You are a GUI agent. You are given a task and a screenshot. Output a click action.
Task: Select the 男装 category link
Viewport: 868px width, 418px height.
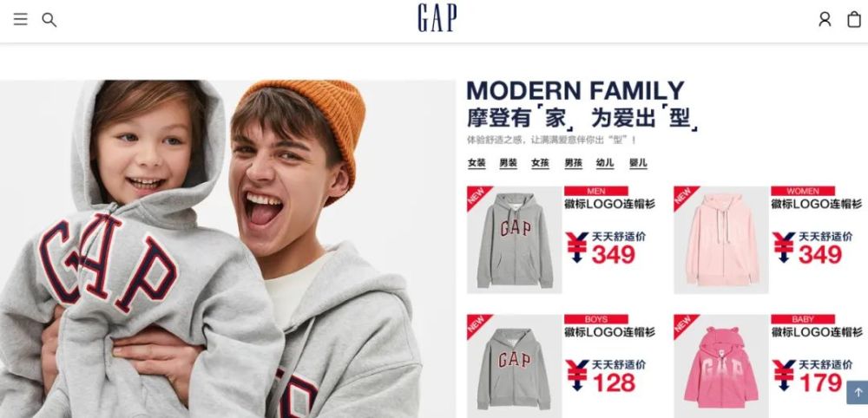[508, 163]
